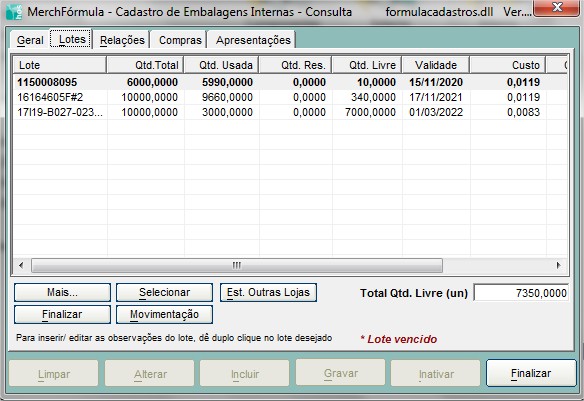Click the Mais... button

[x=62, y=292]
